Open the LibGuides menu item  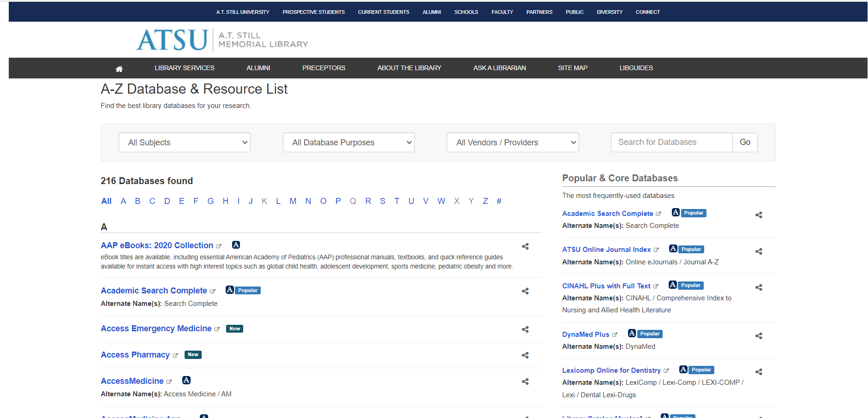[x=636, y=68]
